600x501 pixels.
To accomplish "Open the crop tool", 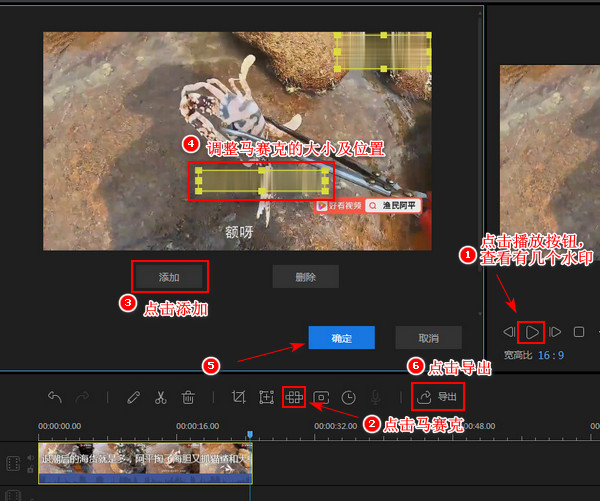I will (x=239, y=397).
